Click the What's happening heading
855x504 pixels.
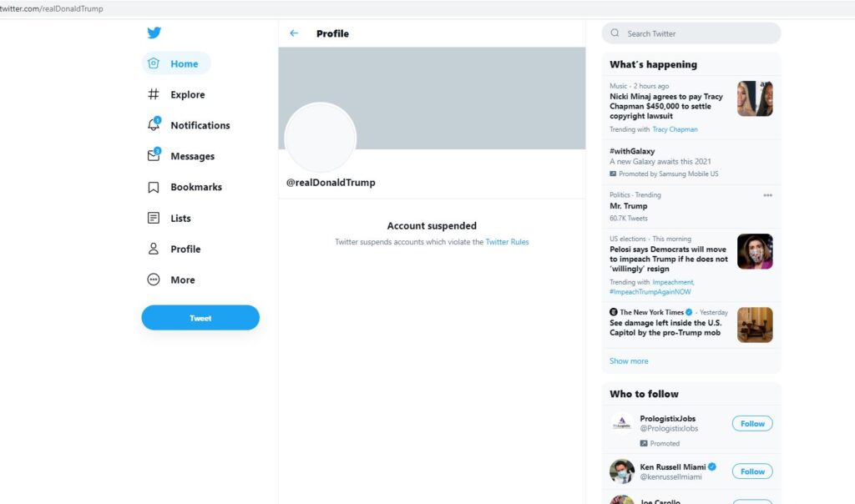coord(653,64)
